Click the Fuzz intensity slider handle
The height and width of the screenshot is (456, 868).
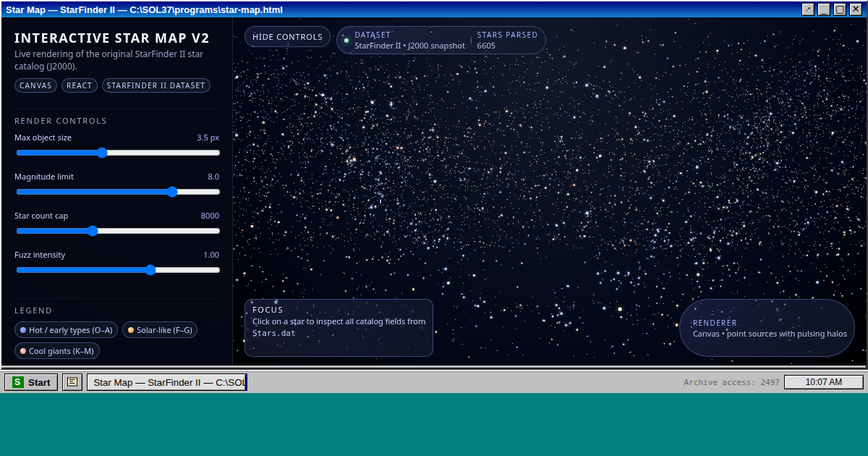pos(150,270)
